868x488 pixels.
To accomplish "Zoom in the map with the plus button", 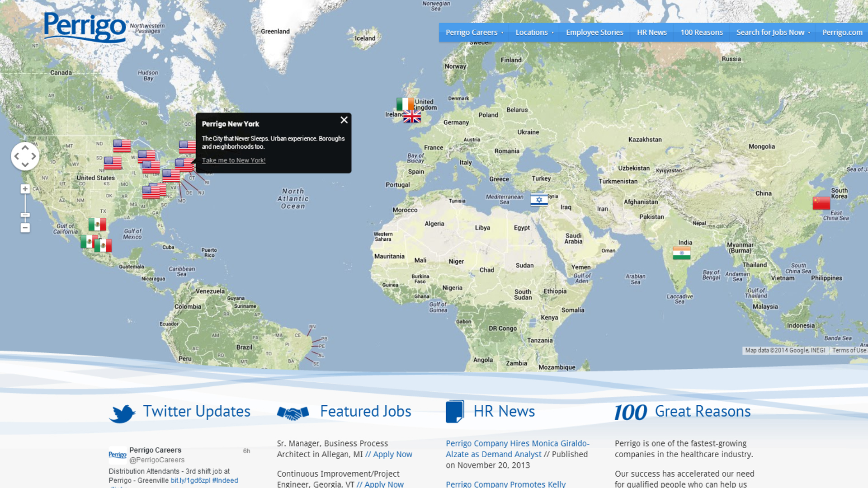I will [x=25, y=189].
